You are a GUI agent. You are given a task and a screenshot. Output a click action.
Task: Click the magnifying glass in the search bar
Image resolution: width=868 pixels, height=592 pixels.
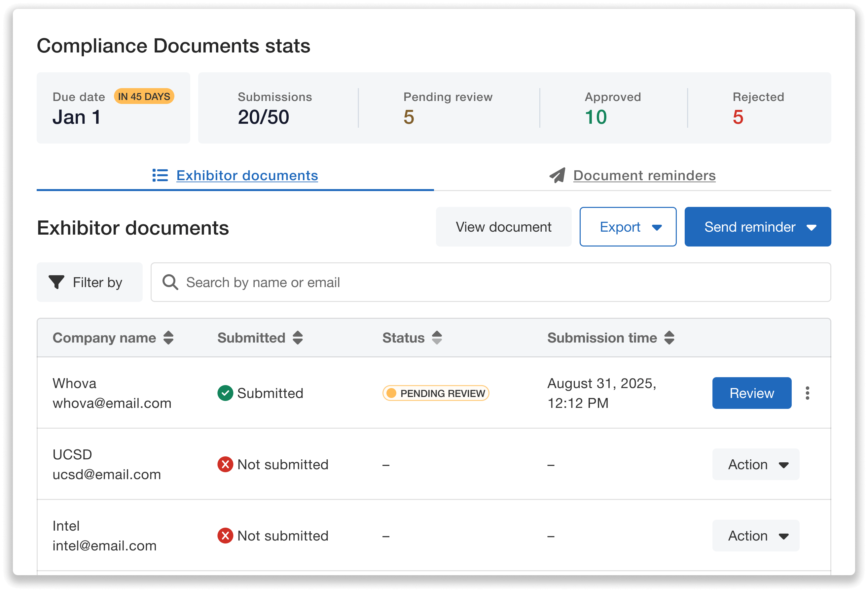[170, 282]
